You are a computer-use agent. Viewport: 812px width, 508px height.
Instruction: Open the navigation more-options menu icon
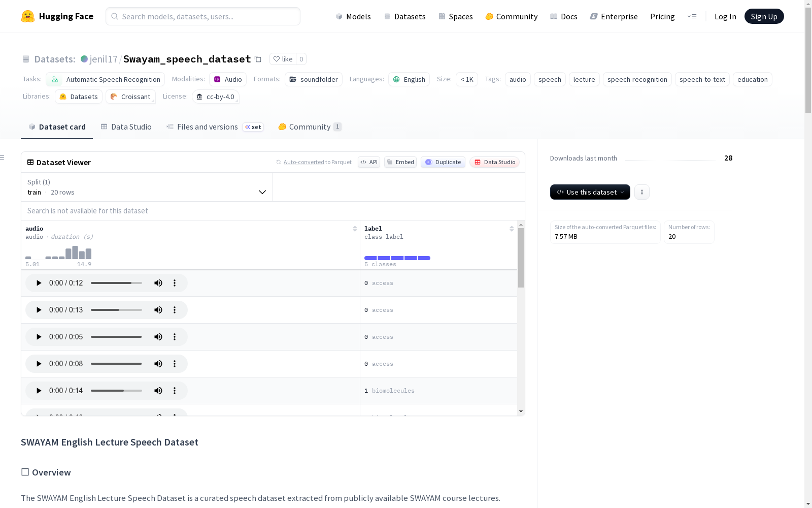pyautogui.click(x=692, y=16)
